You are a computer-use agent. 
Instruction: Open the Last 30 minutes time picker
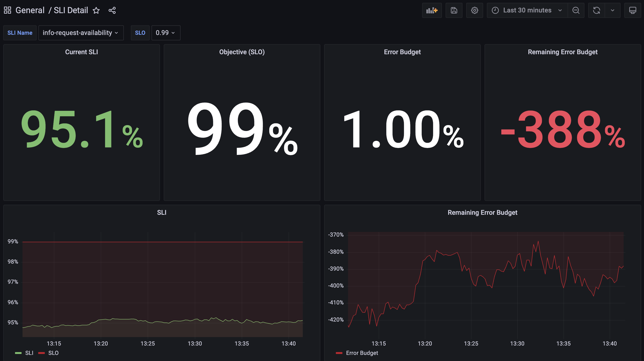(x=527, y=10)
